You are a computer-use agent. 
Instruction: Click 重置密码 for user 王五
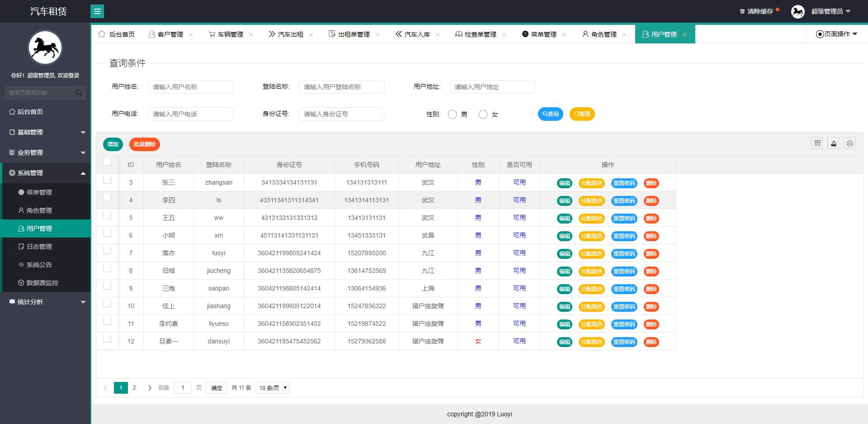[x=624, y=219]
